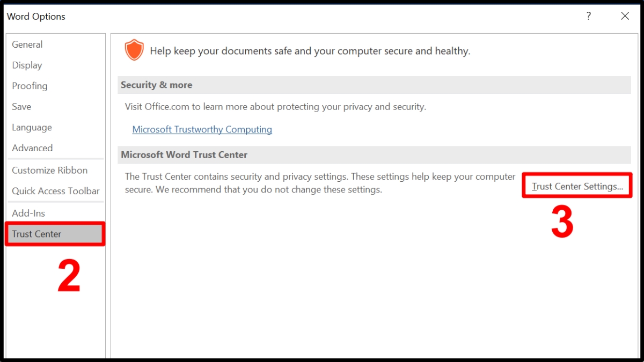Open the General options category
Image resolution: width=644 pixels, height=362 pixels.
[x=27, y=45]
